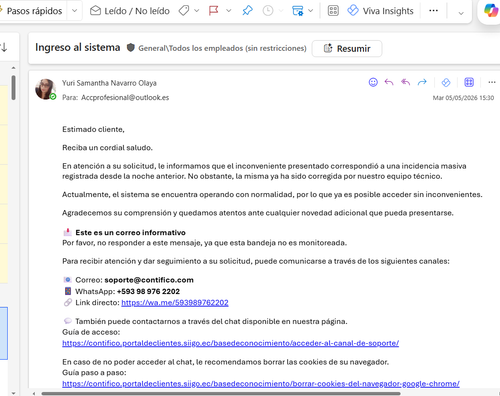Open the rules/move settings icon
The width and height of the screenshot is (500, 396).
click(x=297, y=11)
